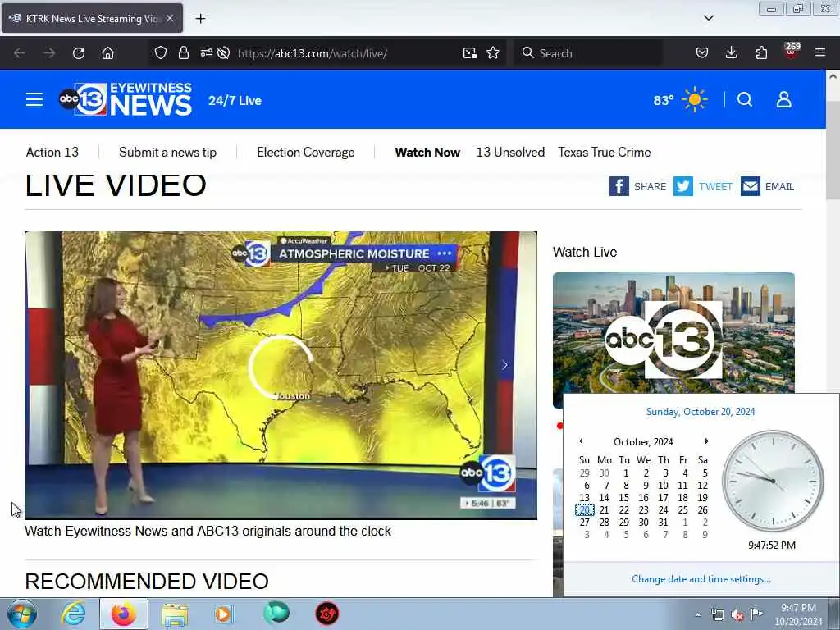Select highlighted date 20 in calendar
The height and width of the screenshot is (630, 840).
coord(584,510)
